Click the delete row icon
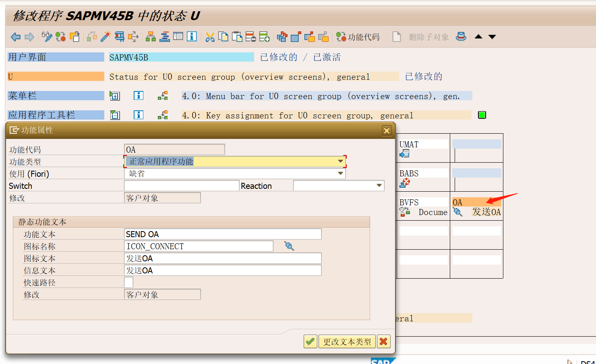 pyautogui.click(x=250, y=37)
